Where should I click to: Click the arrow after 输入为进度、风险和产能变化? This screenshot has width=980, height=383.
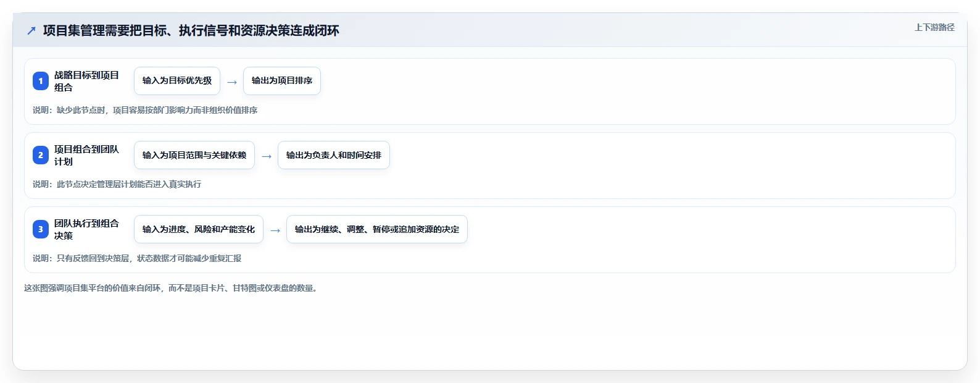point(275,230)
